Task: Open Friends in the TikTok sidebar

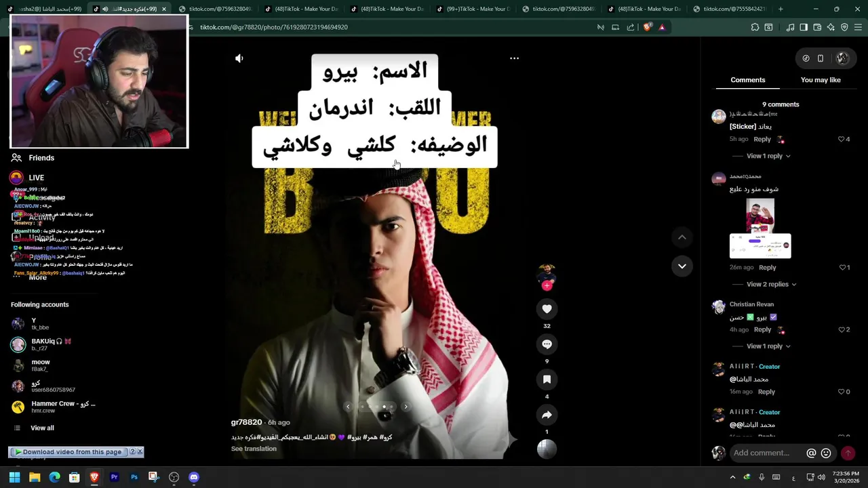Action: 41,158
